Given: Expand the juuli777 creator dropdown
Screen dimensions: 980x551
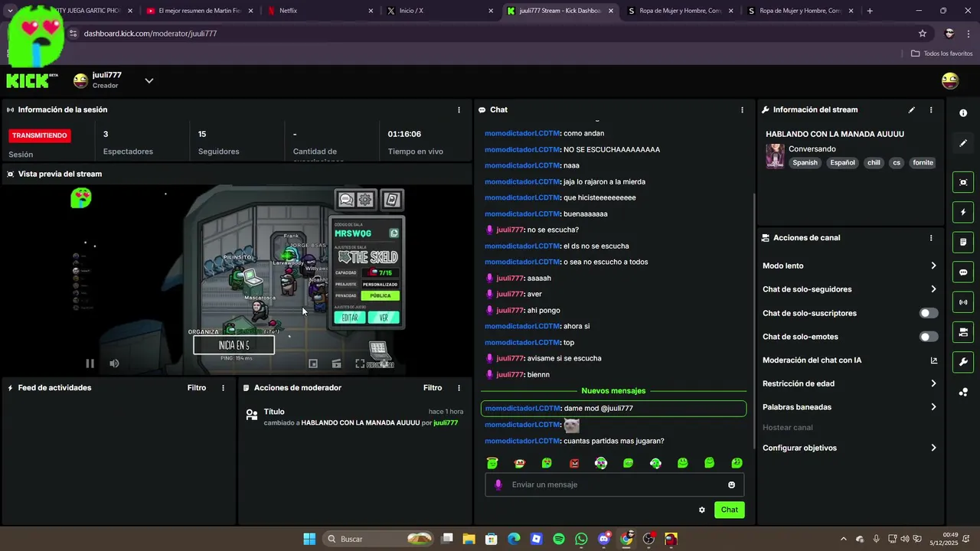Looking at the screenshot, I should (x=149, y=80).
